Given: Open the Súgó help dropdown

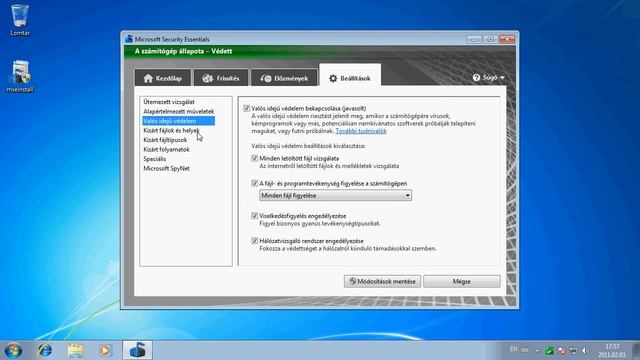Looking at the screenshot, I should click(x=488, y=77).
